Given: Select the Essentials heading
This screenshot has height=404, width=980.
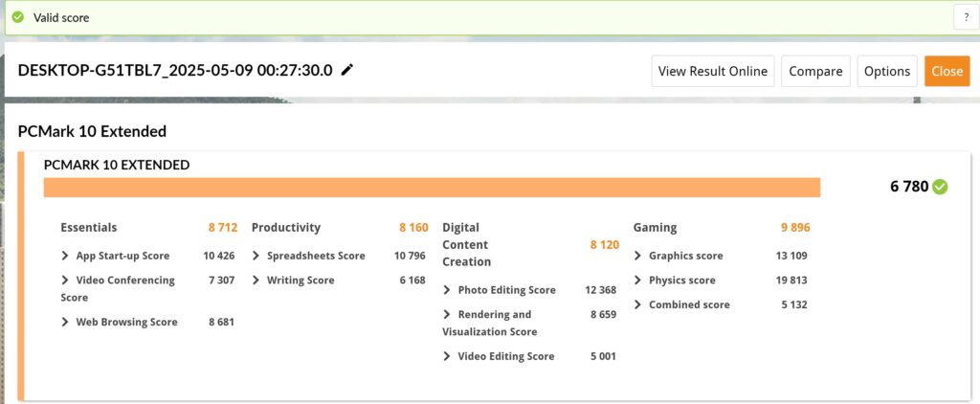Looking at the screenshot, I should (89, 228).
